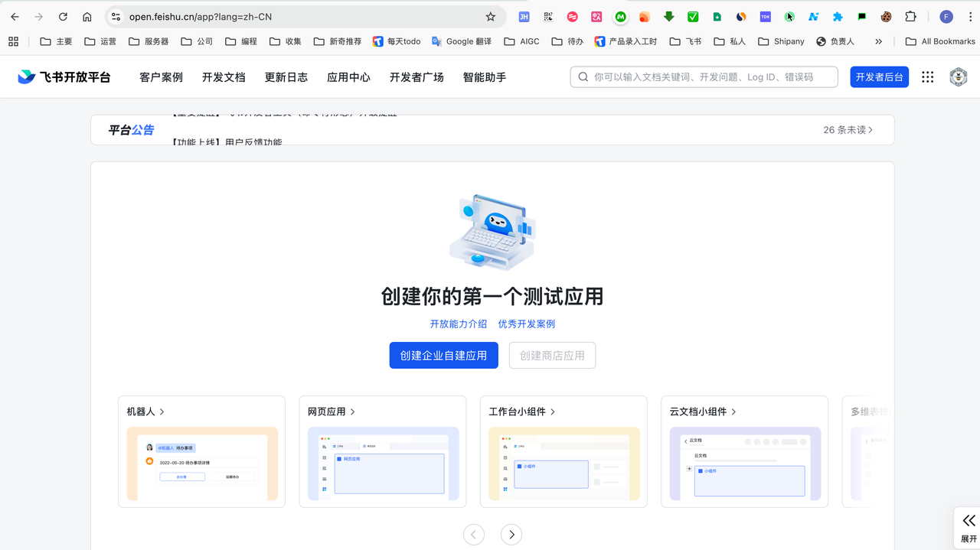
Task: Click the TDK extension icon in the toolbar
Action: (765, 16)
